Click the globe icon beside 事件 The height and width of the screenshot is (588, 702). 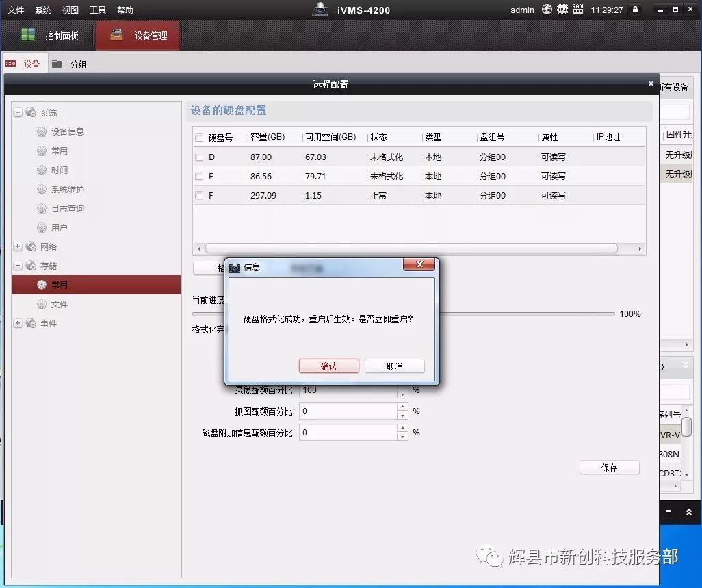[x=31, y=323]
